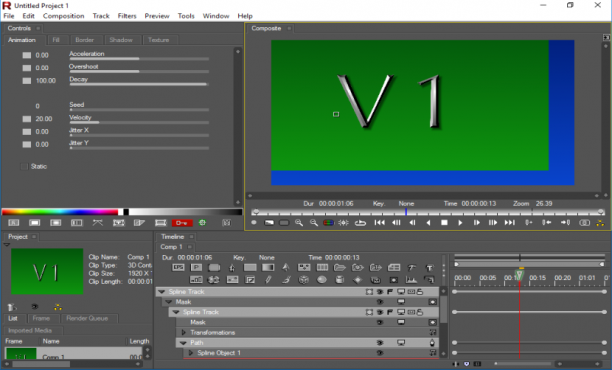Image resolution: width=612 pixels, height=370 pixels.
Task: Toggle the eye icon in Project panel
Action: click(35, 307)
